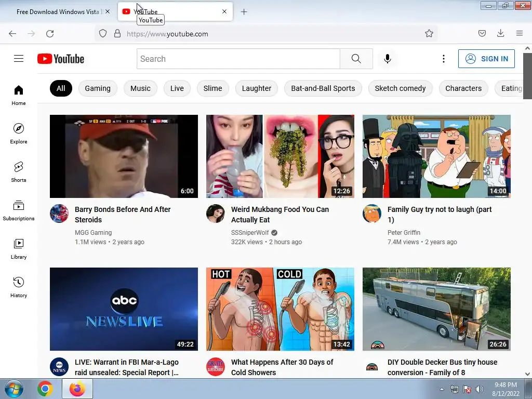Open a new tab with the plus button

pos(244,12)
